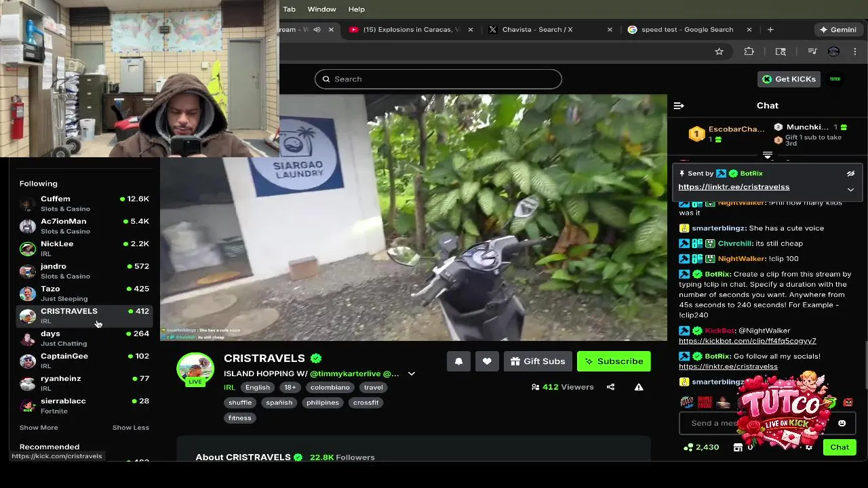
Task: Select the shuffle tag
Action: point(240,403)
